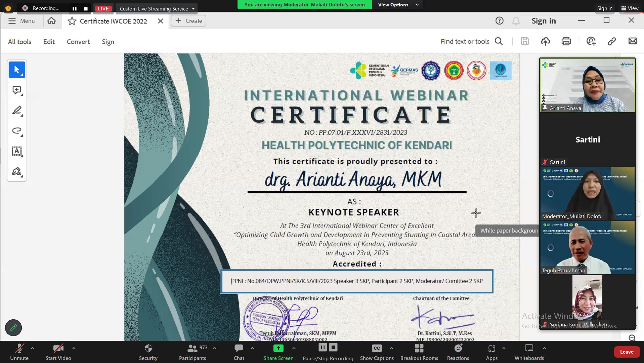Click Sign in inside Acrobat
644x363 pixels.
point(544,21)
